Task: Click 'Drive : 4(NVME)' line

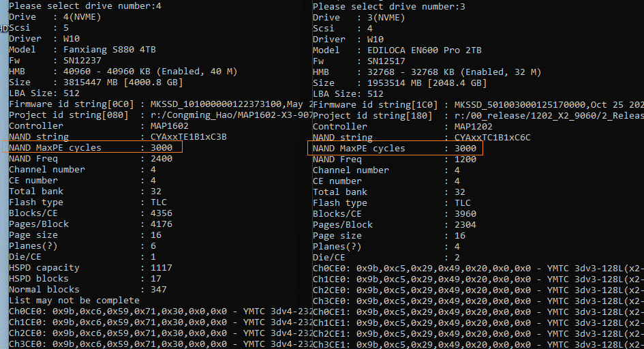Action: pyautogui.click(x=55, y=17)
